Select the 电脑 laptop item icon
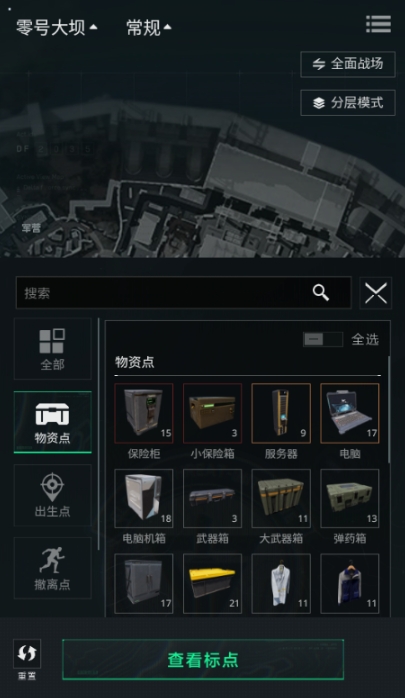Screen dimensions: 405x698 350,413
